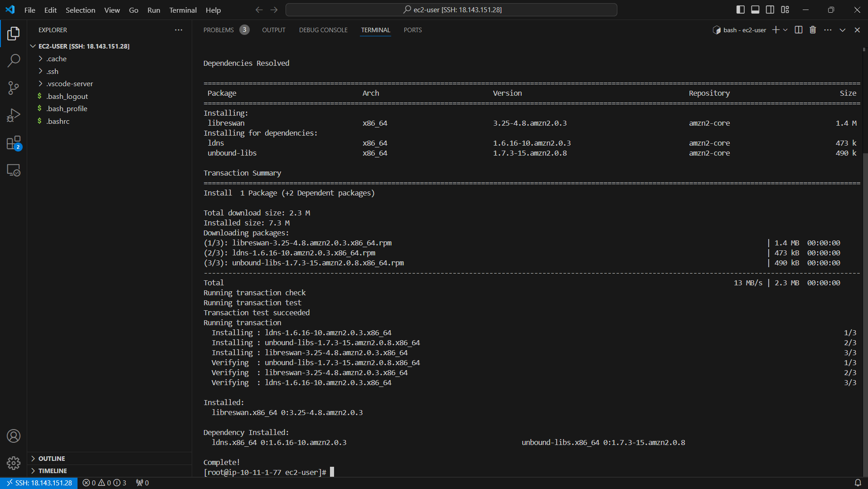
Task: Go forward with navigation arrow
Action: (x=274, y=10)
